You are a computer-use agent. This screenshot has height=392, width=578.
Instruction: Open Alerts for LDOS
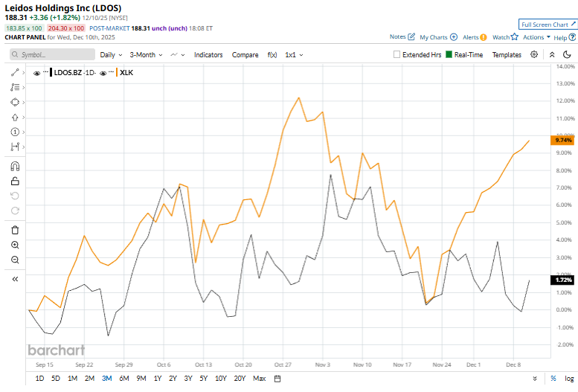[x=475, y=37]
